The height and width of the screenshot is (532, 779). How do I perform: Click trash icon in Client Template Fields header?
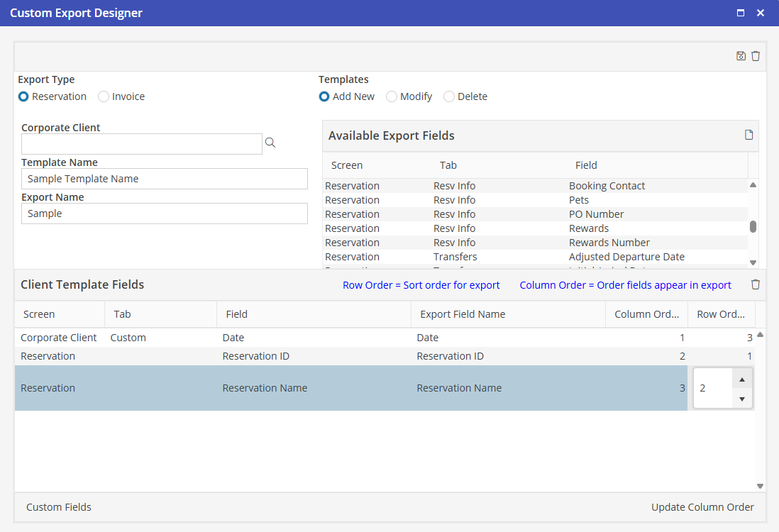pyautogui.click(x=756, y=284)
